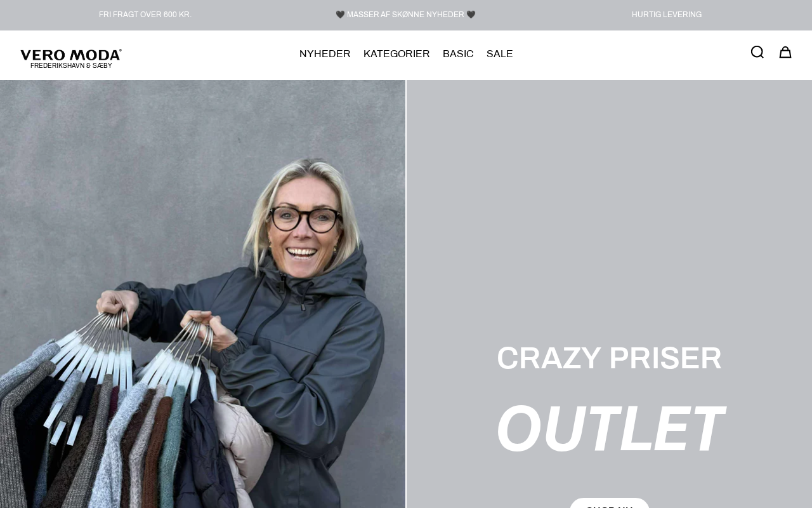This screenshot has height=508, width=812.
Task: Click the large OUTLET headline
Action: pyautogui.click(x=609, y=429)
